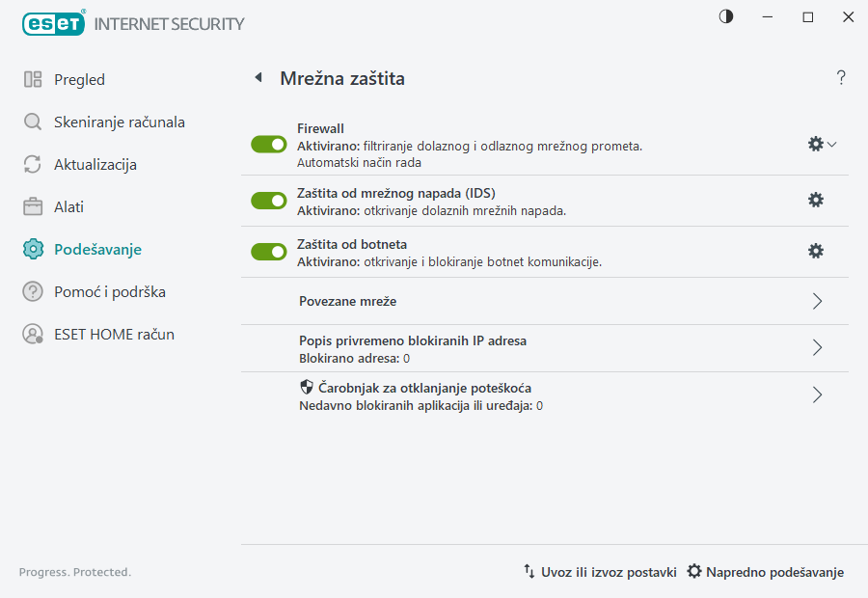Open the Skeniranje računala scan icon

[x=33, y=122]
